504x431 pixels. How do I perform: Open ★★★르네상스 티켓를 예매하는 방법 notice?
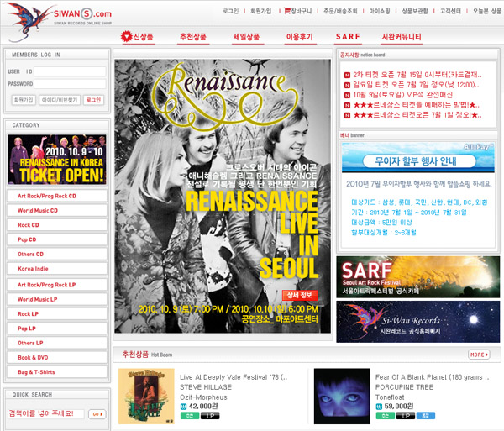pos(417,105)
